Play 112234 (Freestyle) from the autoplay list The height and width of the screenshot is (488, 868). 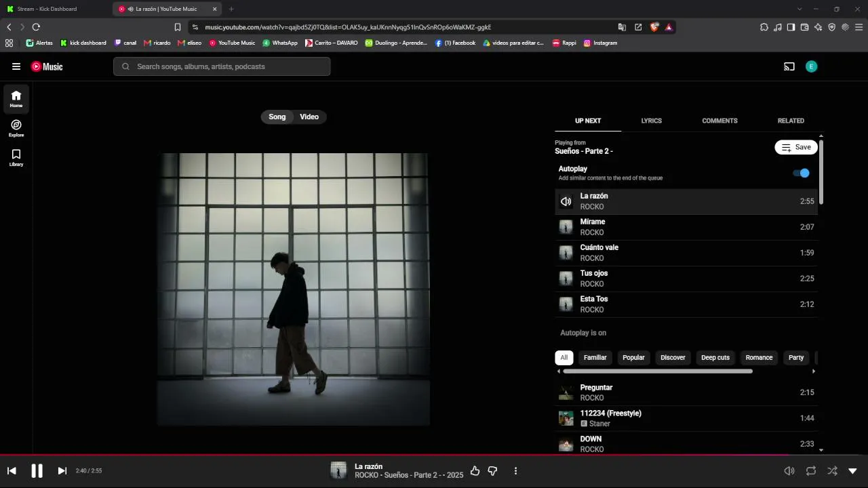click(686, 418)
